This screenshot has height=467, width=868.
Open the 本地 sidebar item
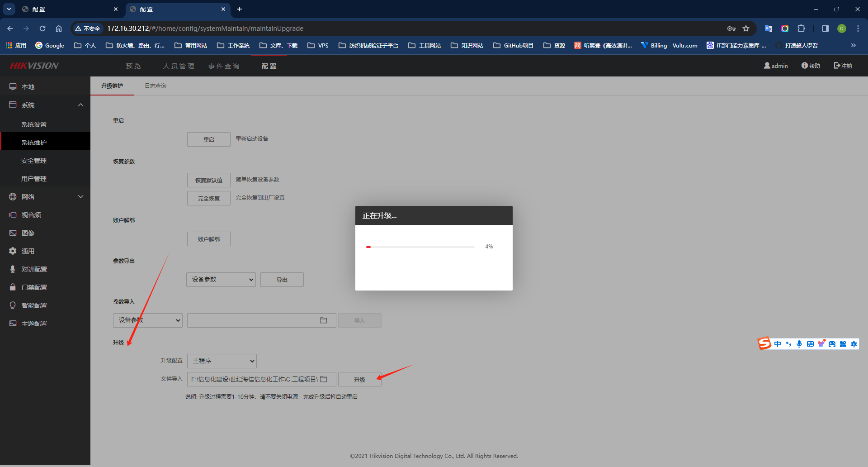pos(45,86)
